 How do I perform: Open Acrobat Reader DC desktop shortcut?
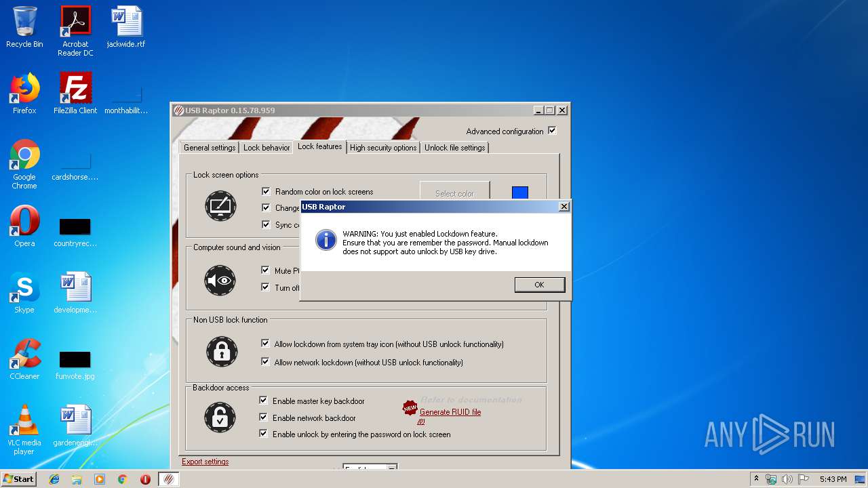pos(75,31)
